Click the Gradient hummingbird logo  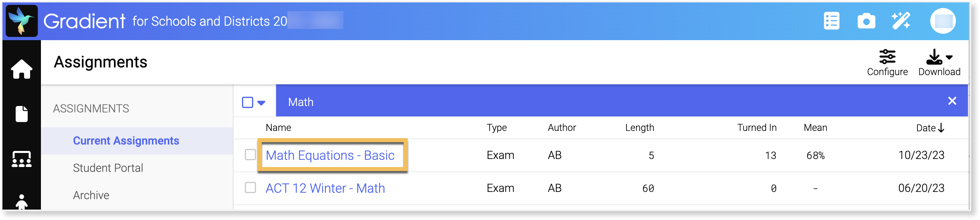coord(22,21)
